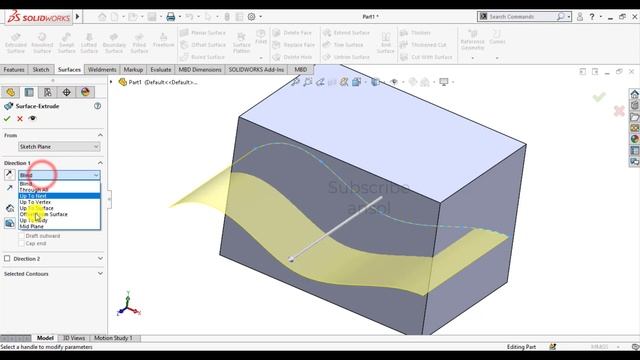Image resolution: width=640 pixels, height=360 pixels.
Task: Click View Settings monitor icon
Action: click(x=444, y=82)
